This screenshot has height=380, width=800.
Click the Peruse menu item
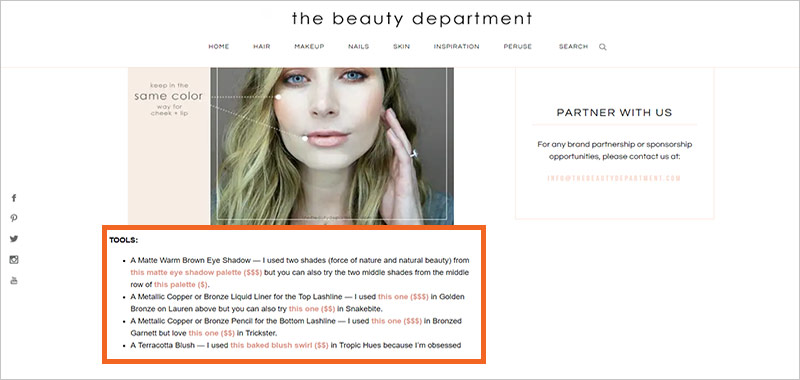coord(518,46)
